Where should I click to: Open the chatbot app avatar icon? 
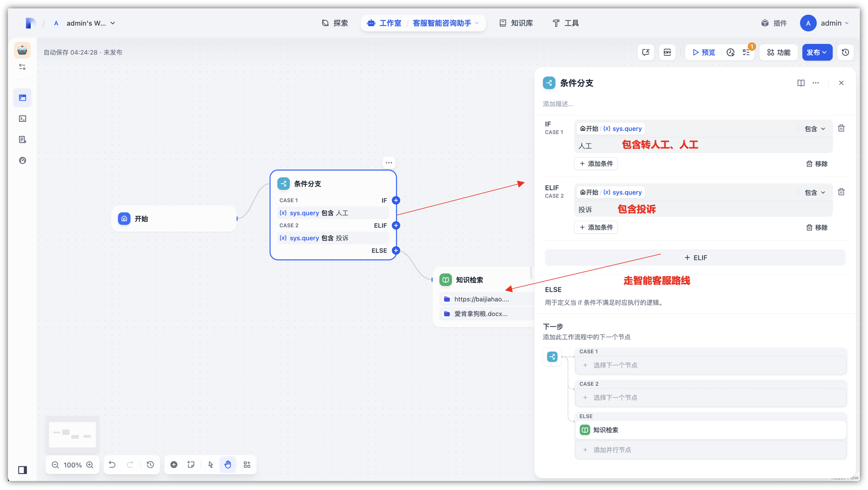click(22, 50)
